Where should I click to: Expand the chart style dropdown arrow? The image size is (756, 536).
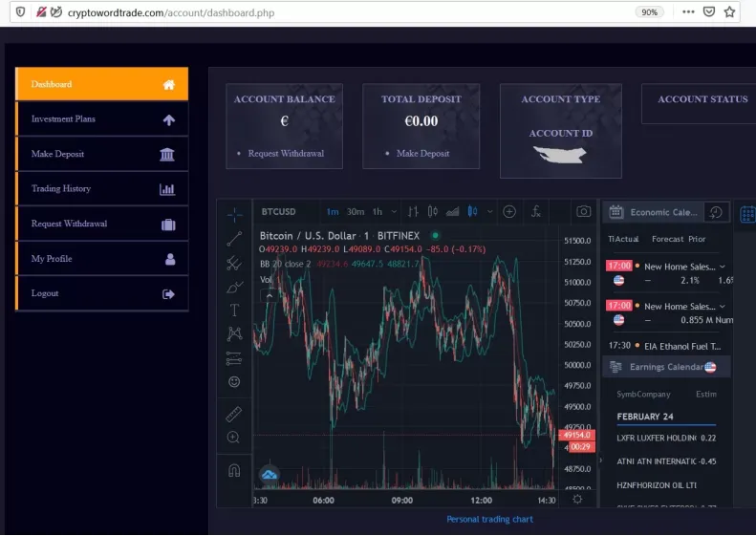click(490, 211)
